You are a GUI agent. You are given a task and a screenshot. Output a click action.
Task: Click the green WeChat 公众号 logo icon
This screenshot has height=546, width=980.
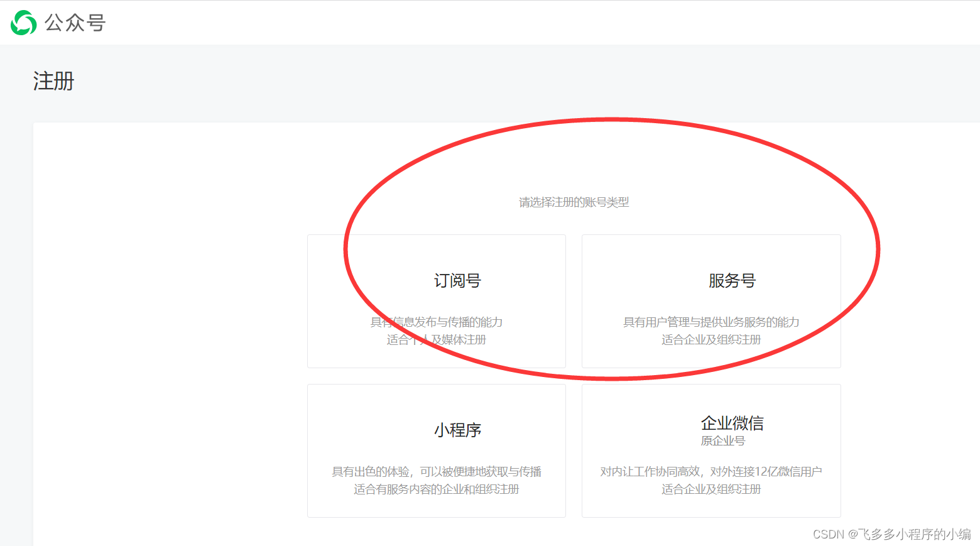(24, 23)
